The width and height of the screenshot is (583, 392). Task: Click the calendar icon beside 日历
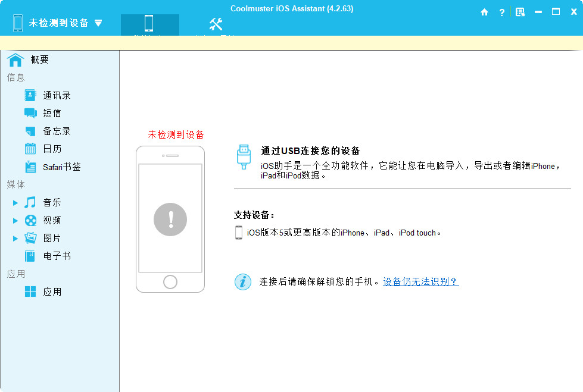(x=30, y=149)
